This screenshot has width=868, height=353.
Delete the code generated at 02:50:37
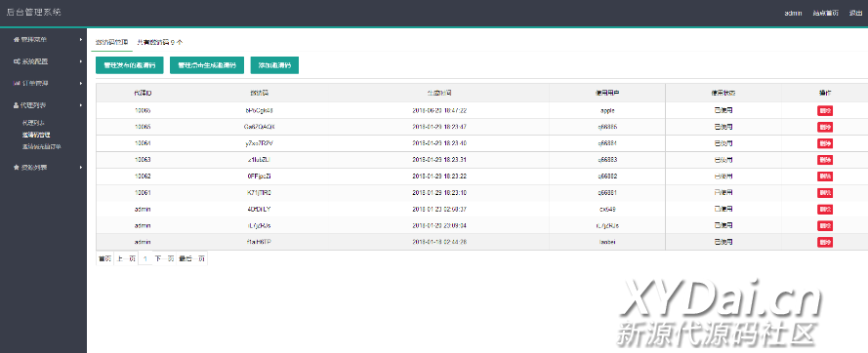coord(825,209)
